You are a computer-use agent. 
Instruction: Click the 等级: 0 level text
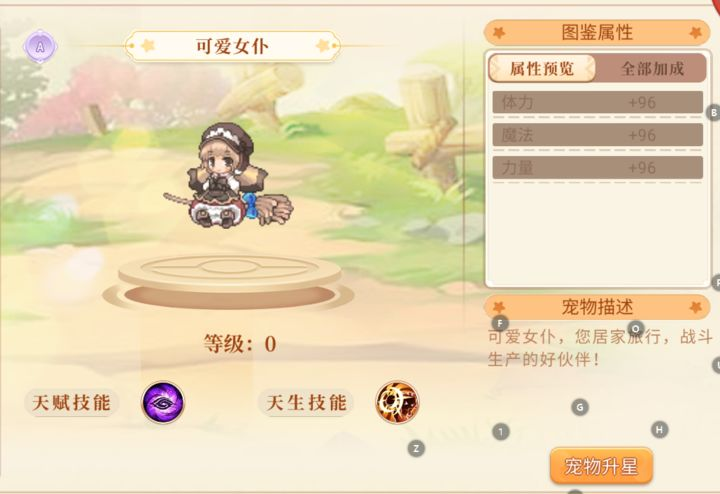click(240, 344)
